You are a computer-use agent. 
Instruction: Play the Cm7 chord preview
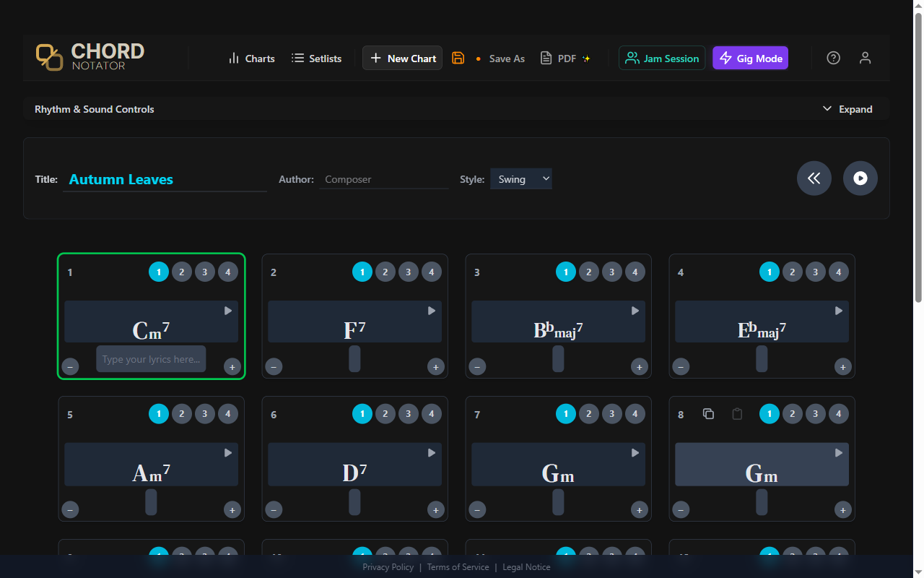click(x=228, y=310)
